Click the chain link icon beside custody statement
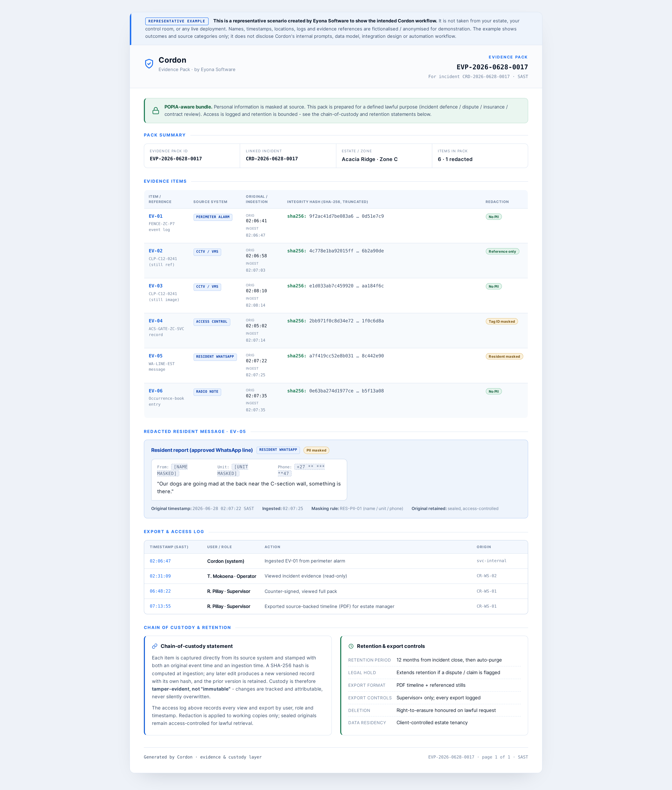This screenshot has width=672, height=790. (x=155, y=646)
